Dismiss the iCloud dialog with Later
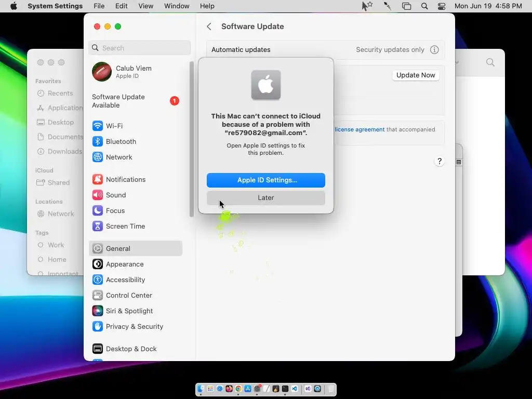 pyautogui.click(x=266, y=198)
